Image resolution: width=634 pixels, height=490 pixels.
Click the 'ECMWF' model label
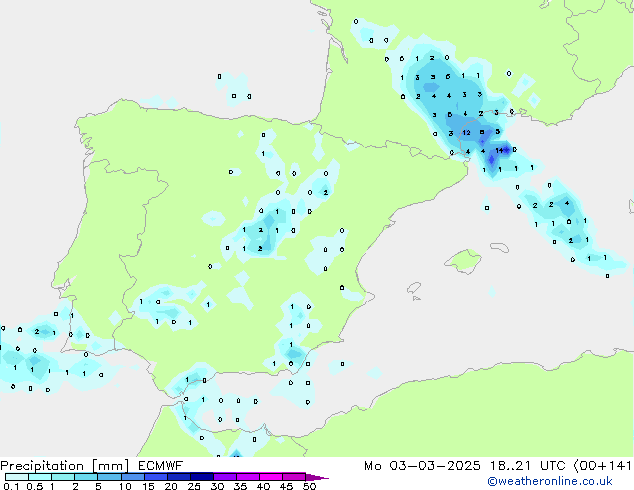[x=161, y=466]
